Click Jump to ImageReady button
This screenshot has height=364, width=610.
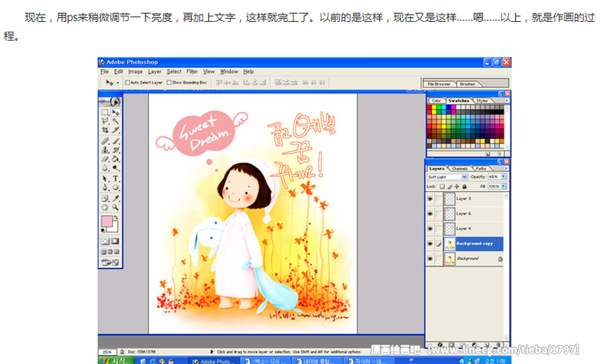110,262
